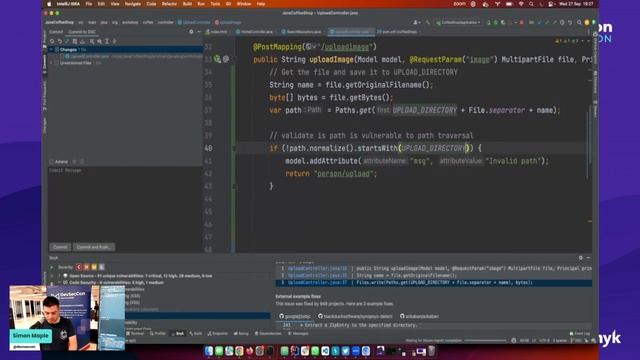This screenshot has width=640, height=360.
Task: Expand the Open Source vulnerabilities node
Action: tap(60, 276)
